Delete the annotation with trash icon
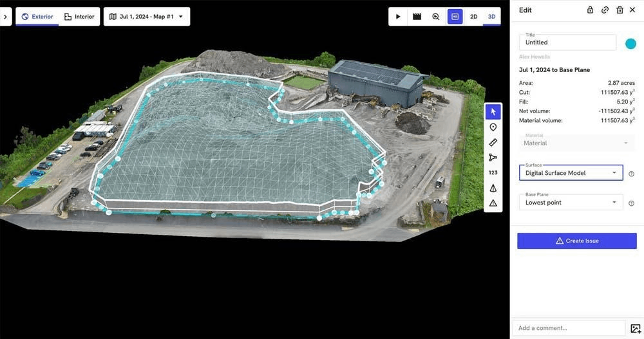This screenshot has width=644, height=339. point(620,10)
